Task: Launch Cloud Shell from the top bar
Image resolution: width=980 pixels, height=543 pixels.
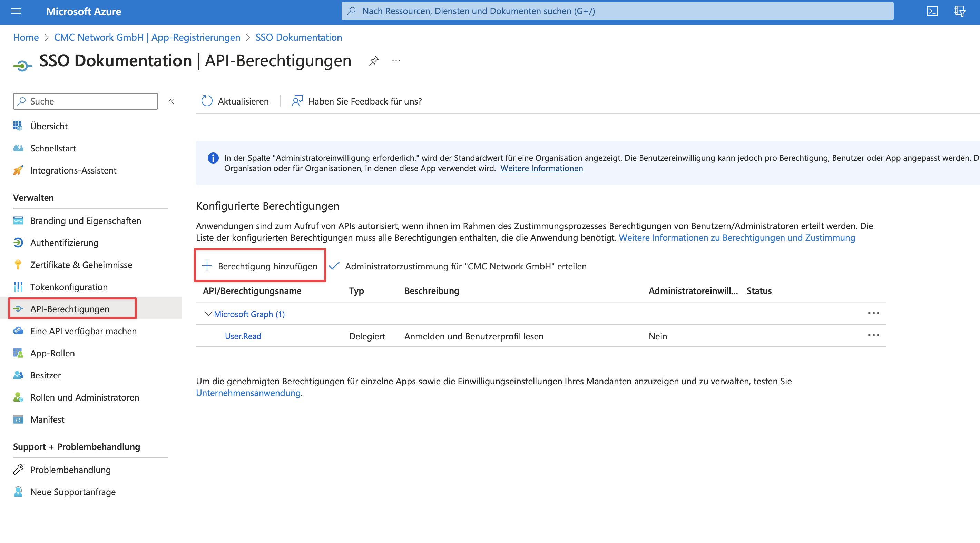Action: click(932, 11)
